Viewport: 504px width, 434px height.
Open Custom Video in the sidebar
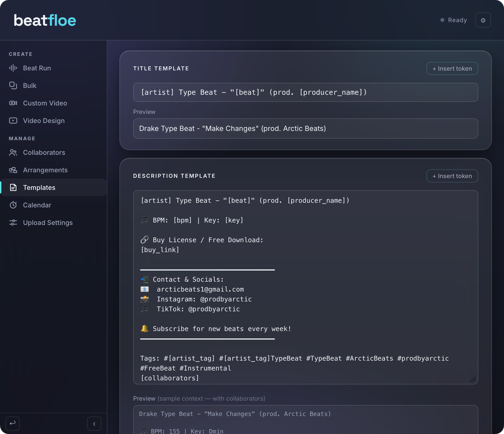[54, 103]
